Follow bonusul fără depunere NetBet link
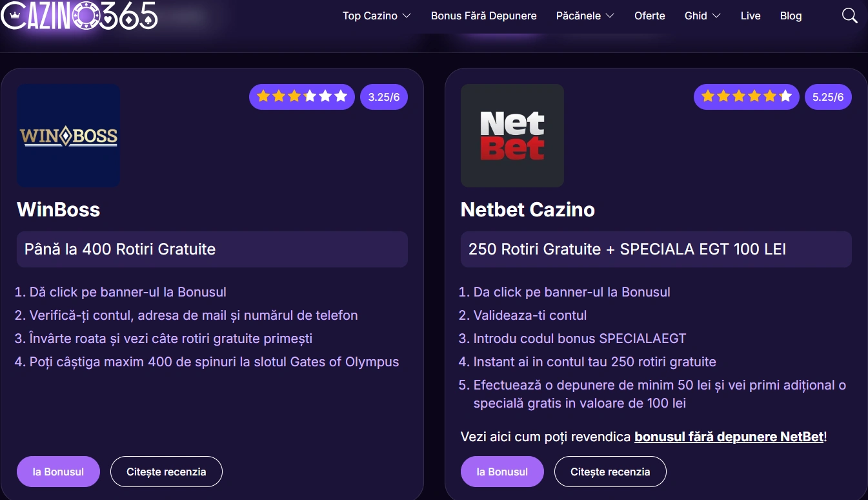This screenshot has height=500, width=868. pos(729,437)
